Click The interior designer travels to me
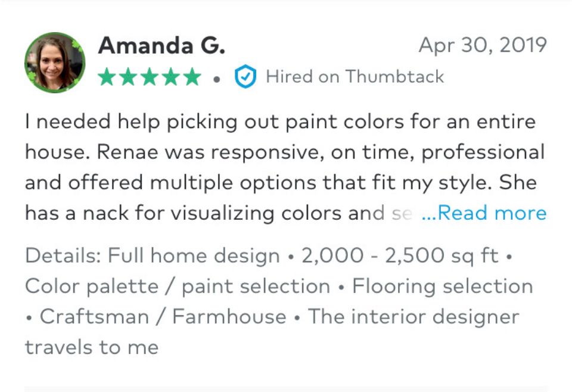Viewport: 572px width, 392px height. pos(272,331)
